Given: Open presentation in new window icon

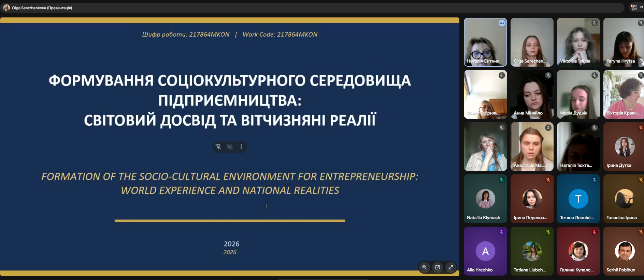Looking at the screenshot, I should pyautogui.click(x=438, y=267).
